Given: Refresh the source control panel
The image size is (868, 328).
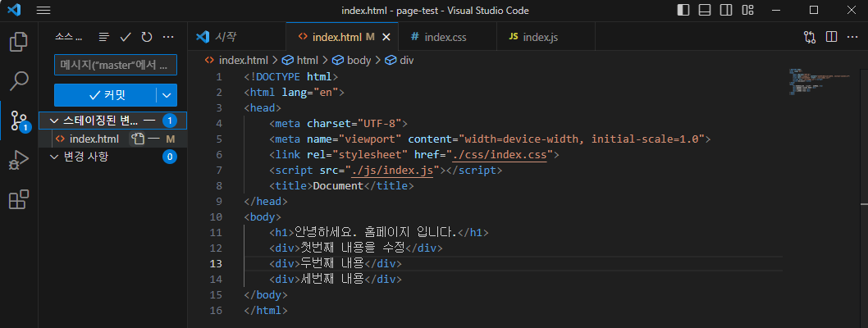Looking at the screenshot, I should click(147, 37).
